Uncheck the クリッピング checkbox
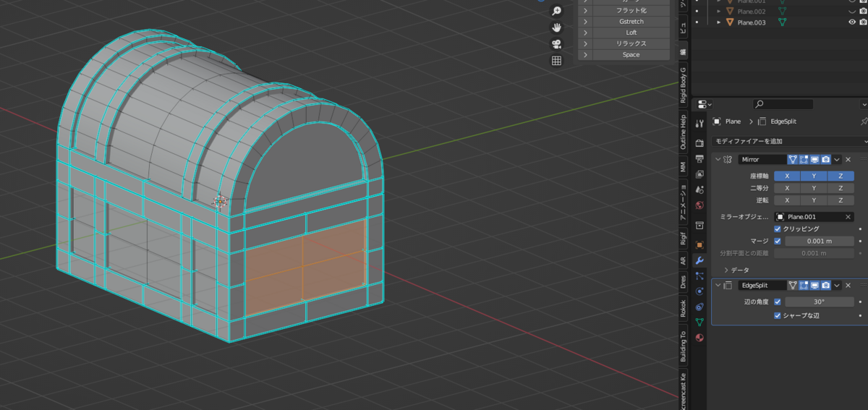The width and height of the screenshot is (868, 410). pyautogui.click(x=778, y=229)
